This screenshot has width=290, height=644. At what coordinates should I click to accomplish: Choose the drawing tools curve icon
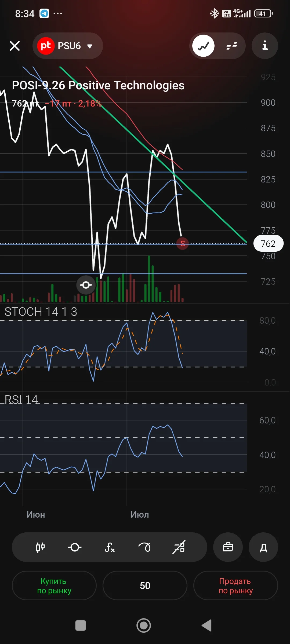[144, 547]
